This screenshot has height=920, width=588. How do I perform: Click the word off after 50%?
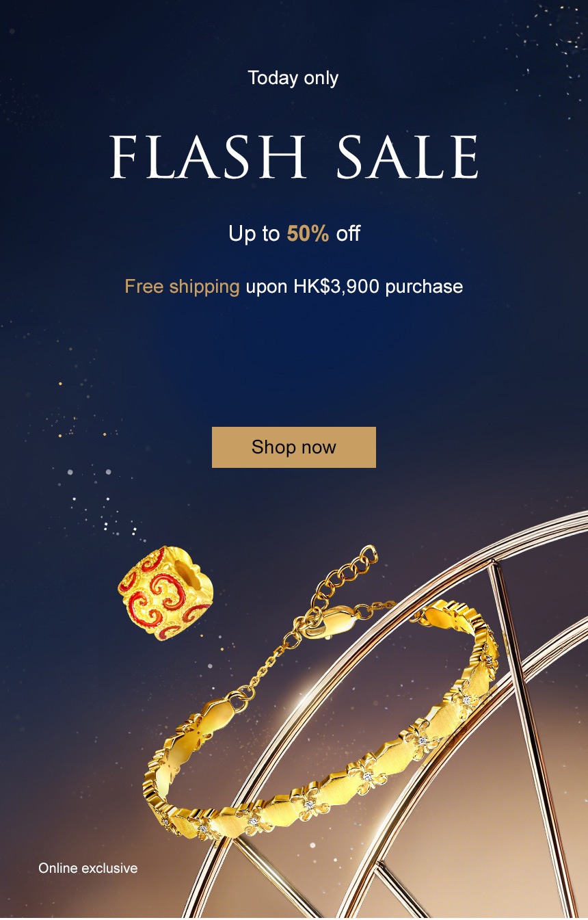coord(348,233)
